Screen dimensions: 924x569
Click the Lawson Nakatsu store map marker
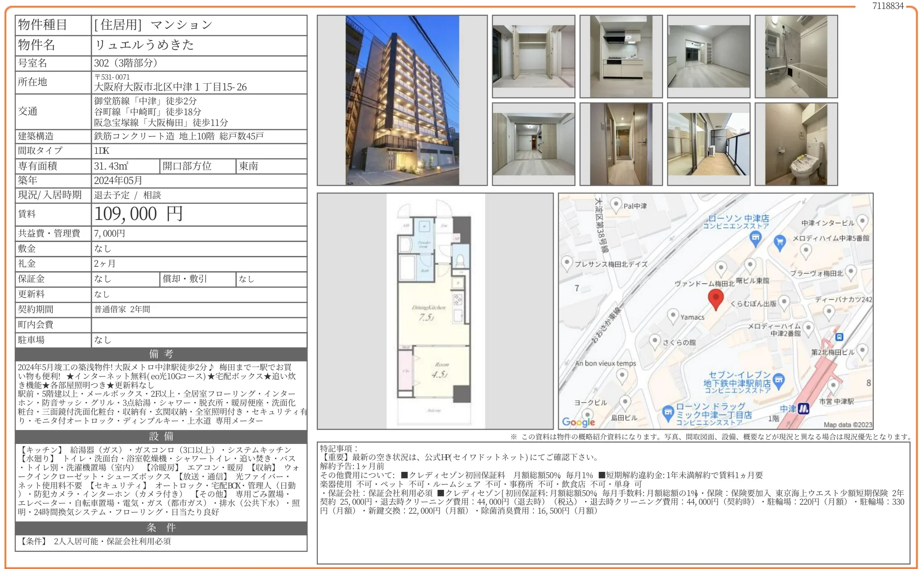tap(756, 237)
